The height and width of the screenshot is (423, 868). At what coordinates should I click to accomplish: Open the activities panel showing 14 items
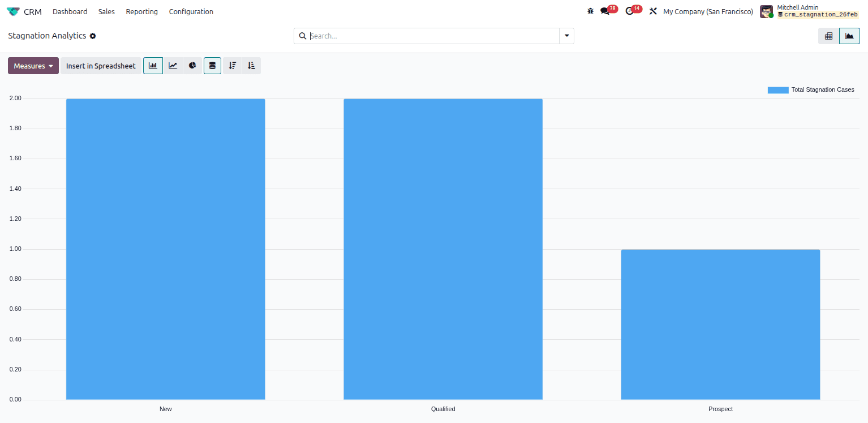click(x=631, y=11)
